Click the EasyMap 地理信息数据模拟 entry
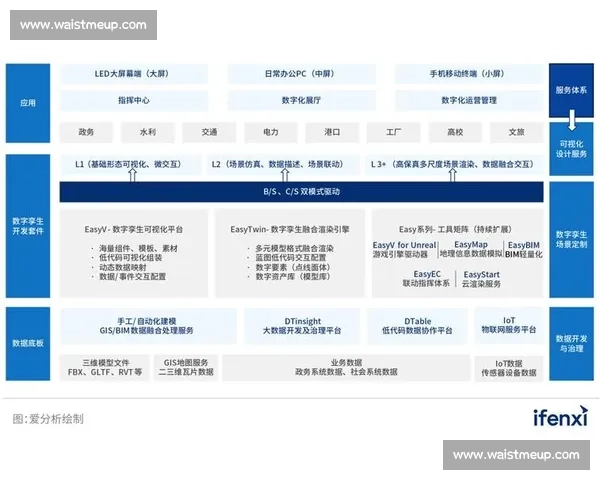Screen dimensions: 600x480 (x=471, y=249)
